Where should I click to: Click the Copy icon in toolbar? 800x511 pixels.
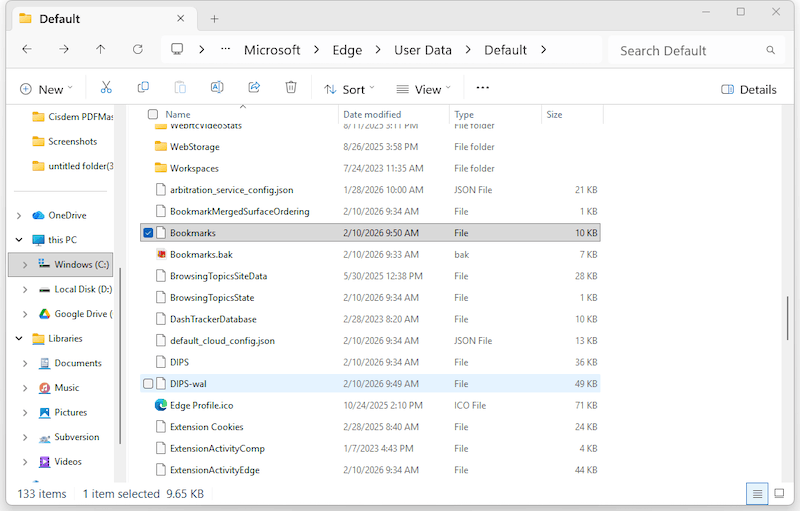(143, 88)
